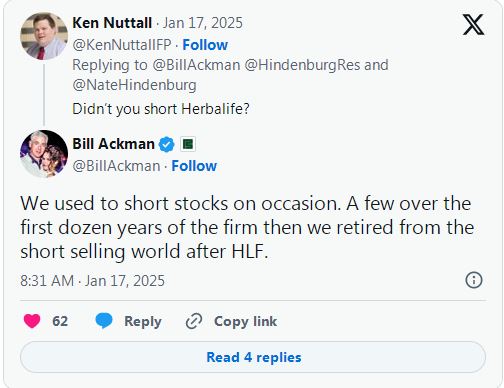Viewport: 504px width, 388px height.
Task: Click Bill Ackman's blue verified badge
Action: (166, 144)
